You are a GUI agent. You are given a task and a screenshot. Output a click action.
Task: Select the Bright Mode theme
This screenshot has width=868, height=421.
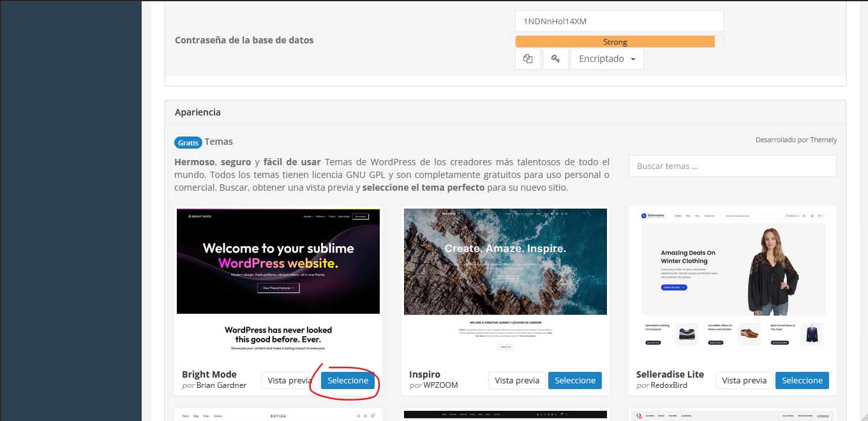click(x=348, y=380)
